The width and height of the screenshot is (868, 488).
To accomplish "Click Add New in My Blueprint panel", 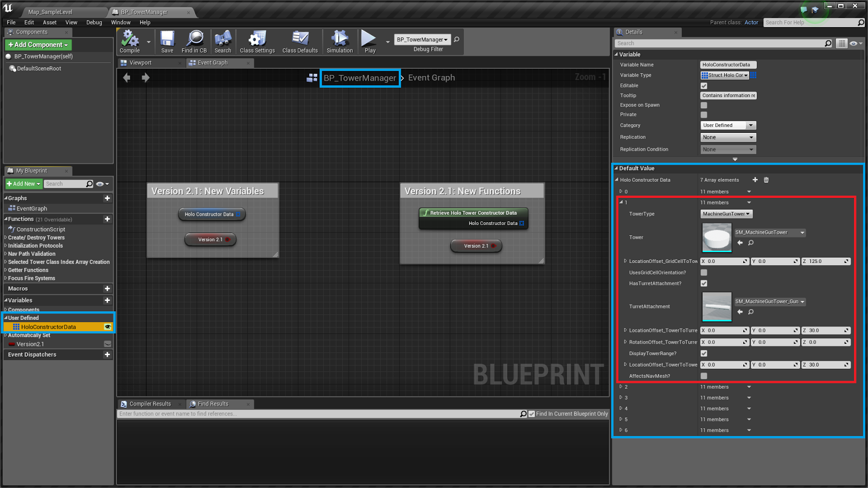I will (x=23, y=184).
